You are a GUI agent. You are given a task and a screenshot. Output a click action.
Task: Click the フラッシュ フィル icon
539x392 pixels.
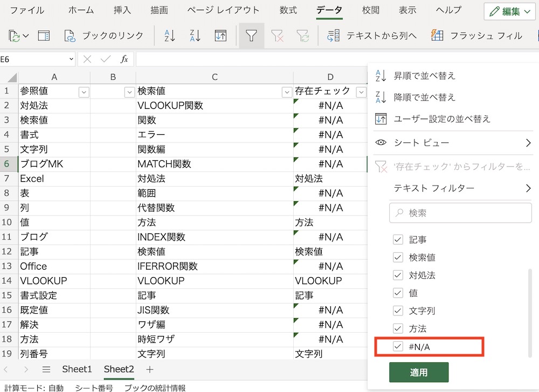point(437,36)
